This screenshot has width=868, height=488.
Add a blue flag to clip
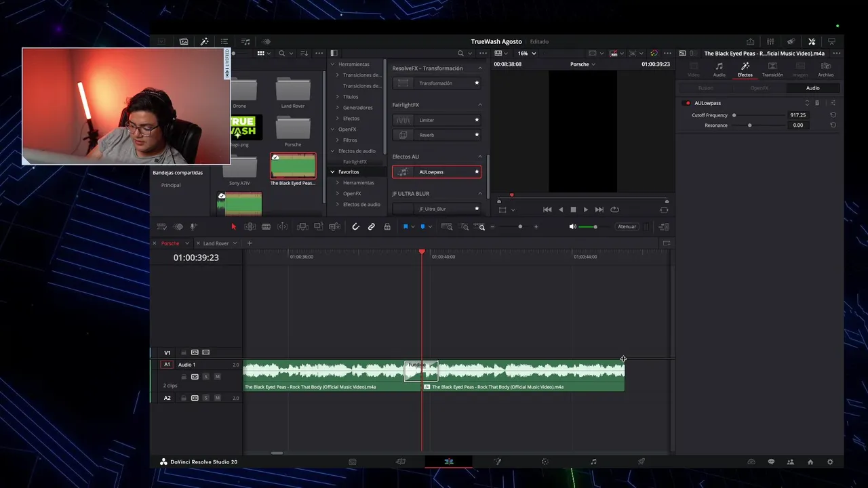click(x=406, y=226)
